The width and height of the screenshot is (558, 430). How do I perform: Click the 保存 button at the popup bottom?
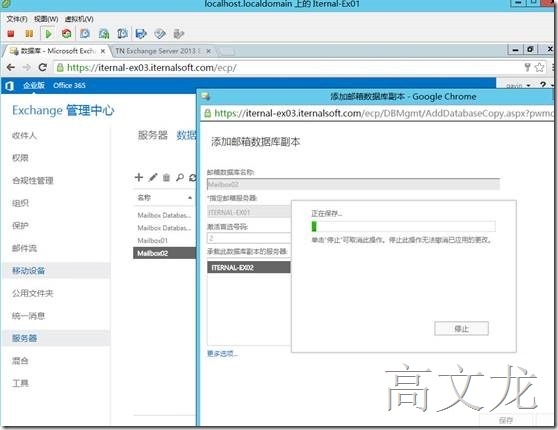pos(506,420)
